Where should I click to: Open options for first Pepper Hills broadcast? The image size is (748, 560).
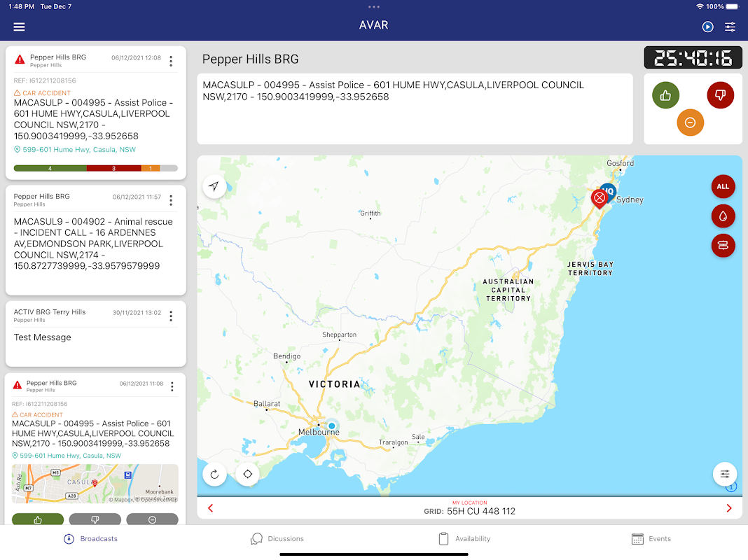coord(171,62)
